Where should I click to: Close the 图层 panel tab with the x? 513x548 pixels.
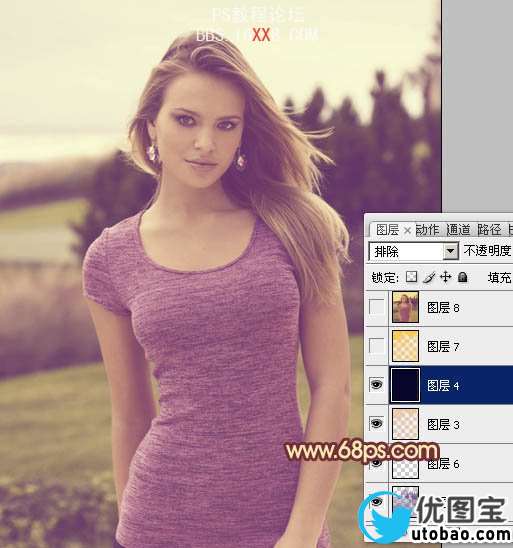[407, 230]
